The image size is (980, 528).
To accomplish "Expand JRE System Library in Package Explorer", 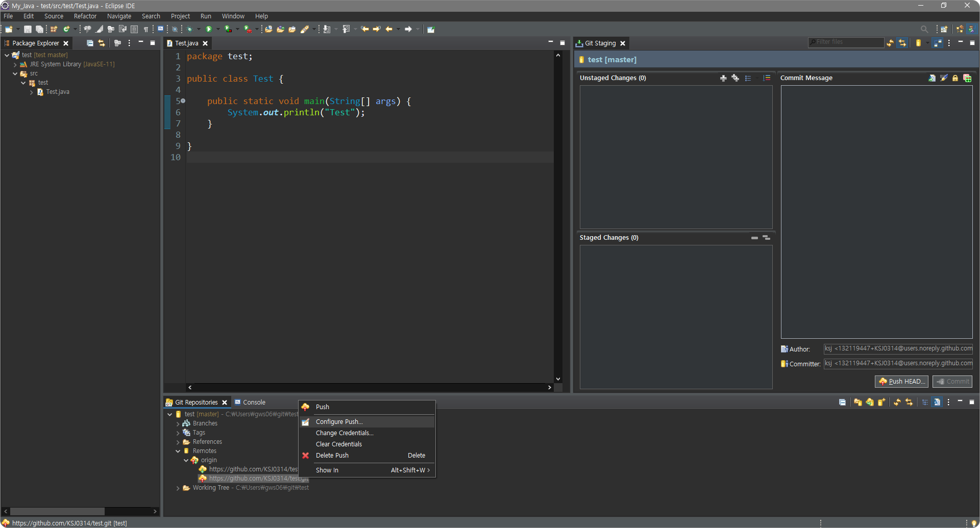I will point(15,65).
